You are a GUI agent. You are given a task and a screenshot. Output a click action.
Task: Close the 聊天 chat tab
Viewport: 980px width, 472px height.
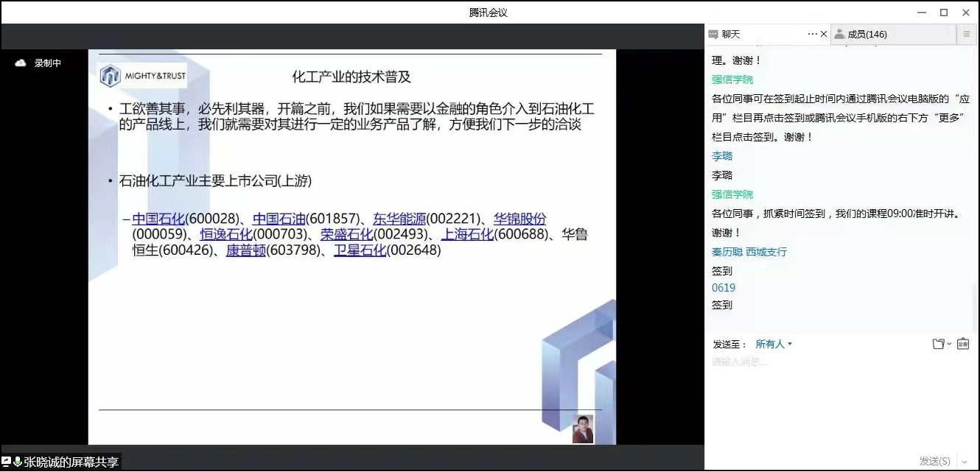pyautogui.click(x=823, y=34)
